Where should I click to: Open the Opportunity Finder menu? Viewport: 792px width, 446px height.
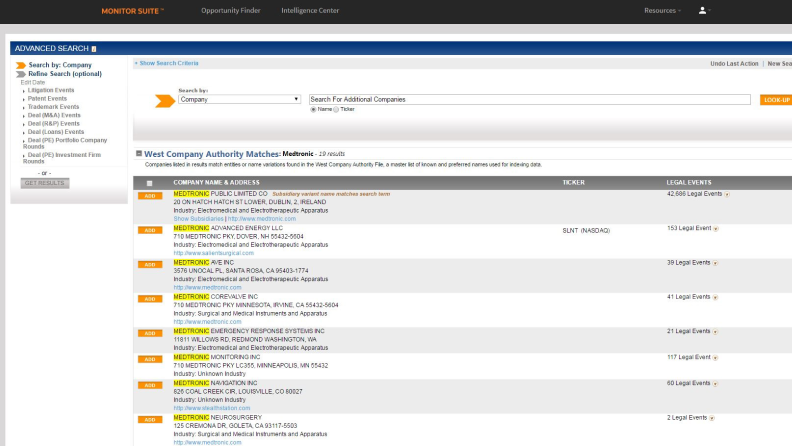click(231, 11)
